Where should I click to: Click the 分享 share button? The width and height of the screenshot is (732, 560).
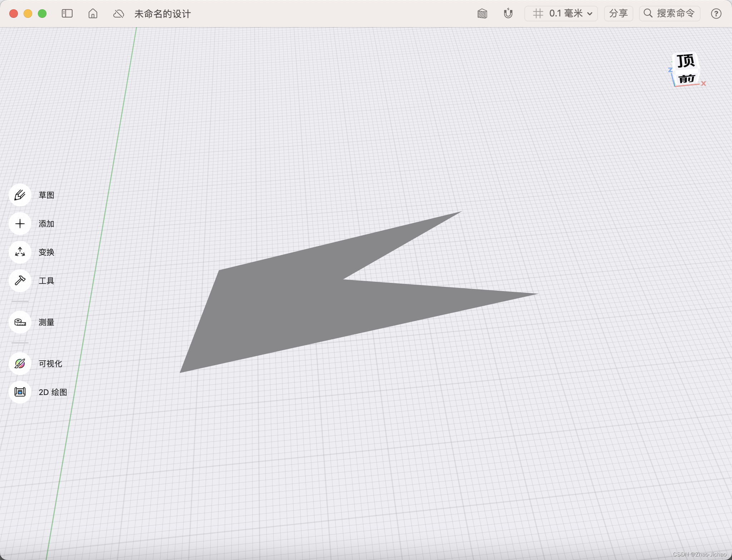coord(618,14)
